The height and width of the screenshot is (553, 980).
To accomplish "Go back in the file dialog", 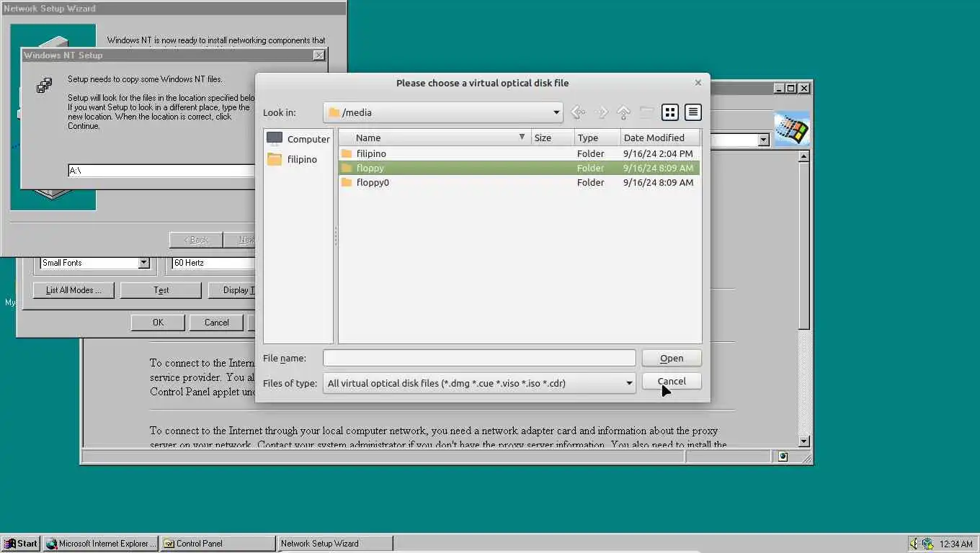I will coord(578,112).
